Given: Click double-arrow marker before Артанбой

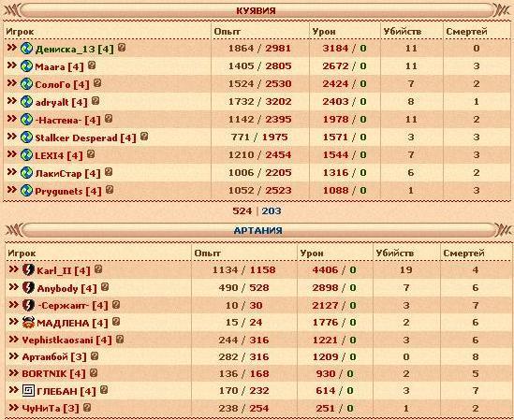Looking at the screenshot, I should [14, 355].
